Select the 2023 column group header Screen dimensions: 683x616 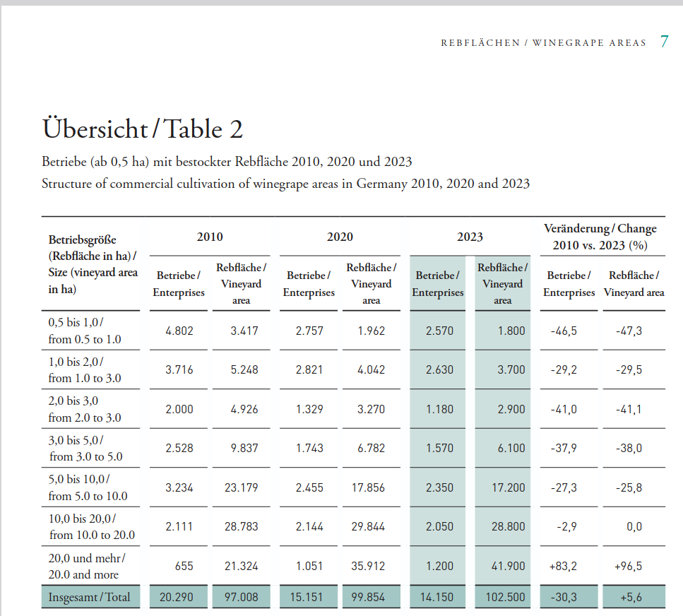[x=470, y=237]
